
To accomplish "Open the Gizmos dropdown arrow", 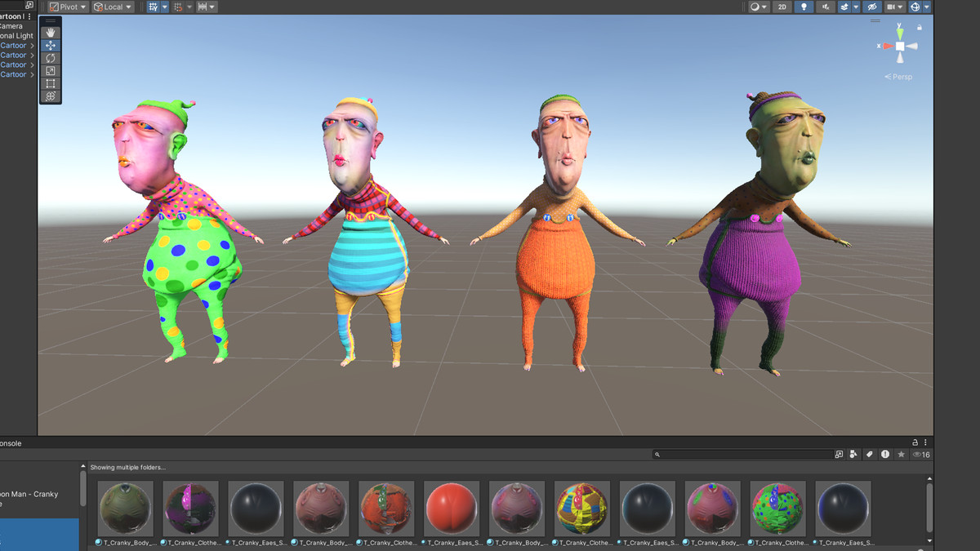I will click(x=926, y=7).
